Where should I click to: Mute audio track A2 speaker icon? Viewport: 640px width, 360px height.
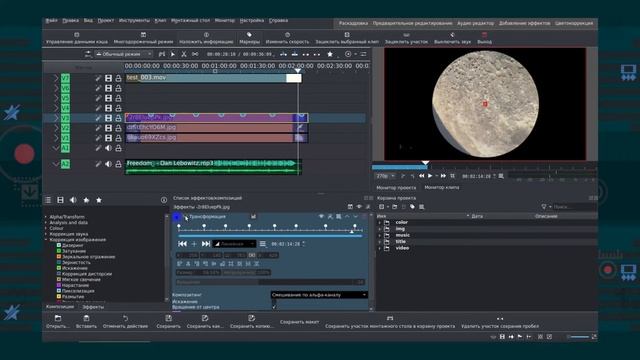(108, 164)
